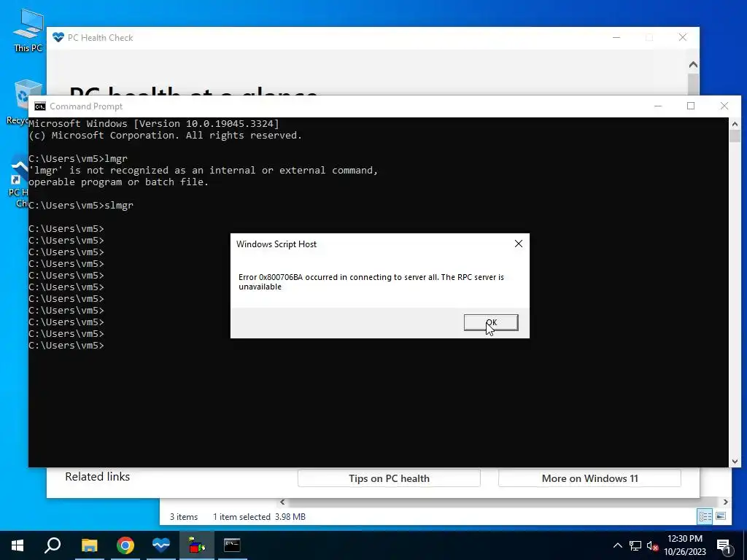Image resolution: width=747 pixels, height=560 pixels.
Task: Click File Explorer horizontal scroll right arrow
Action: point(726,502)
